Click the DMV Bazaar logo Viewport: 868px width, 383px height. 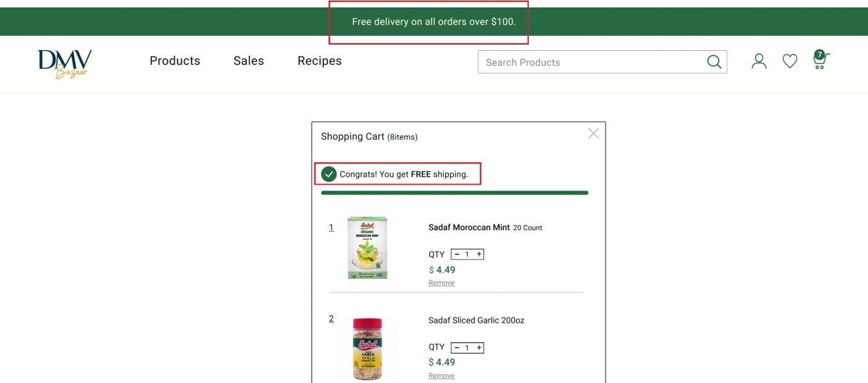coord(64,63)
